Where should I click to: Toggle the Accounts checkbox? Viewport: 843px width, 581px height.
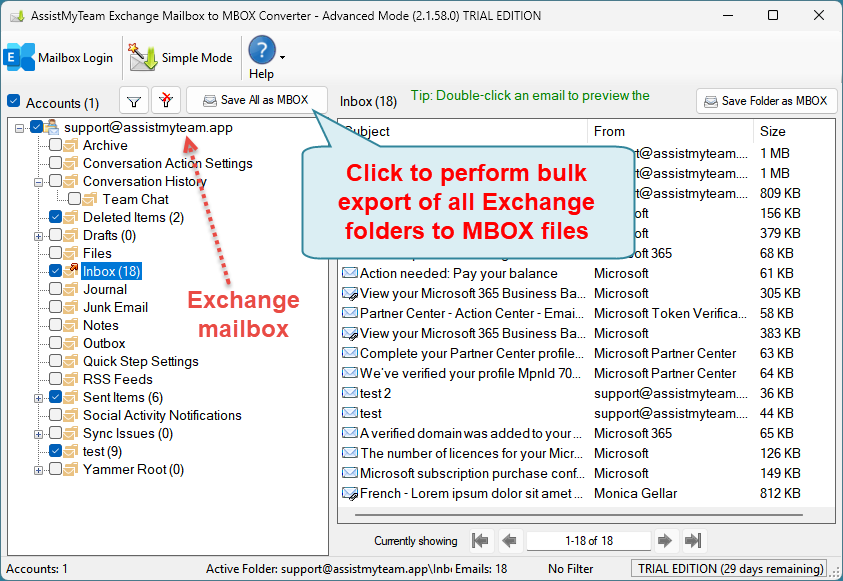[x=14, y=102]
